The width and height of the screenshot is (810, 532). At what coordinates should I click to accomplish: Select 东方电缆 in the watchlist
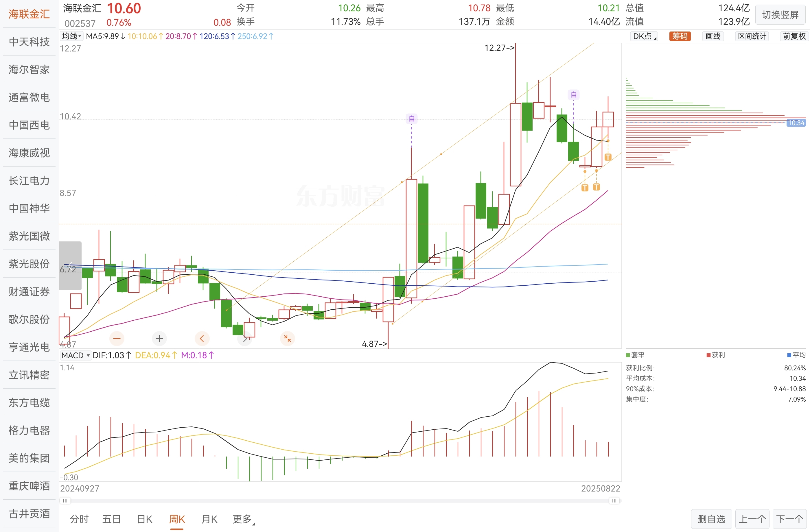point(29,402)
